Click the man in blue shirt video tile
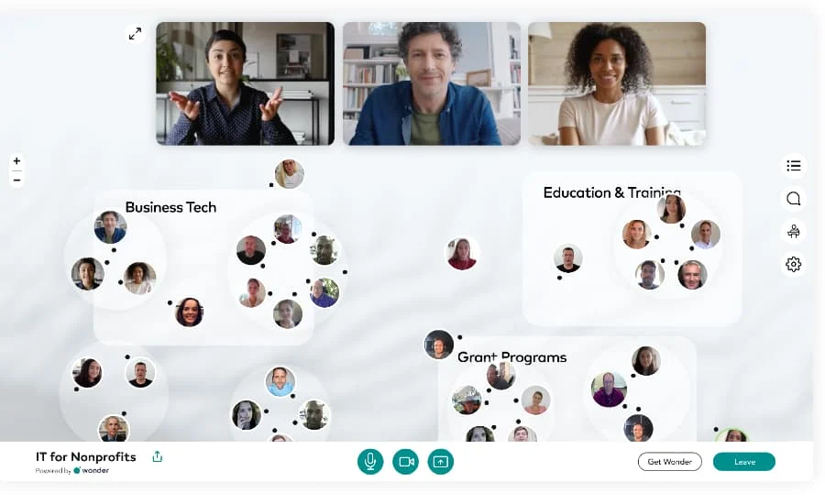Screen dimensions: 825x504 pos(432,83)
